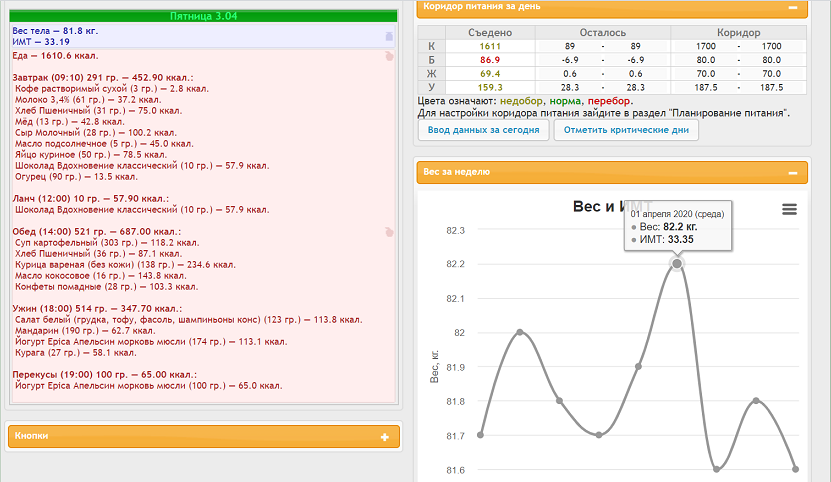Click the 69.4 fat eaten cell
Image resolution: width=831 pixels, height=482 pixels.
[490, 74]
